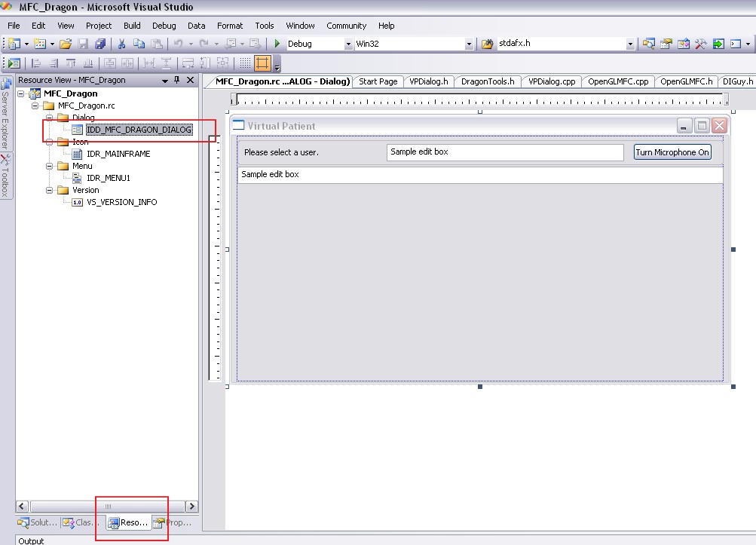The width and height of the screenshot is (756, 545).
Task: Open the Build menu
Action: point(131,25)
